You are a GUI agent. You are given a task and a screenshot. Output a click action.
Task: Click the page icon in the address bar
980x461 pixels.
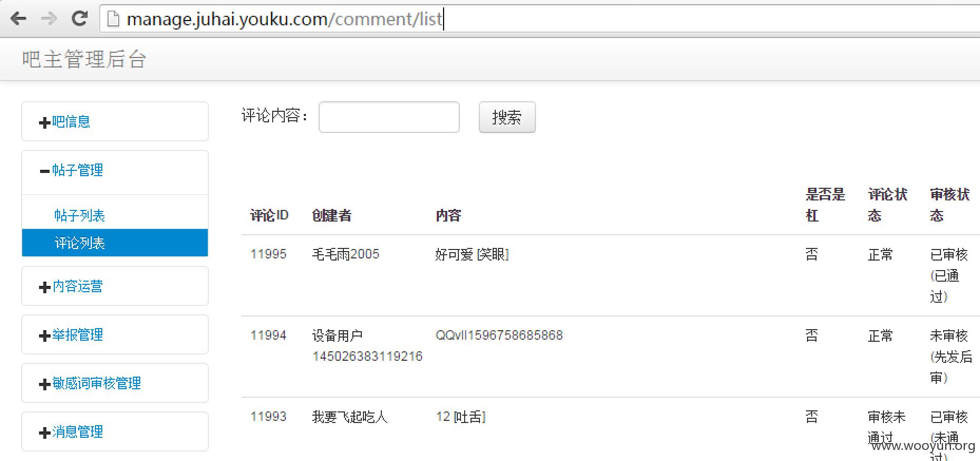pyautogui.click(x=112, y=19)
